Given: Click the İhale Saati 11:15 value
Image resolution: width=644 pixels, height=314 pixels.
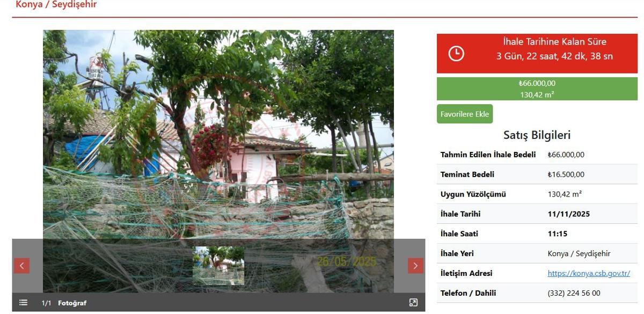Looking at the screenshot, I should (x=557, y=234).
